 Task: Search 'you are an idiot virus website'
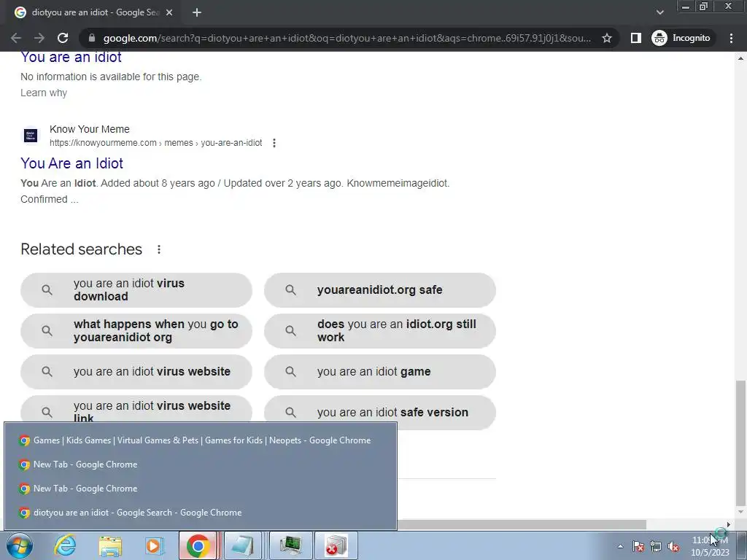(x=136, y=372)
